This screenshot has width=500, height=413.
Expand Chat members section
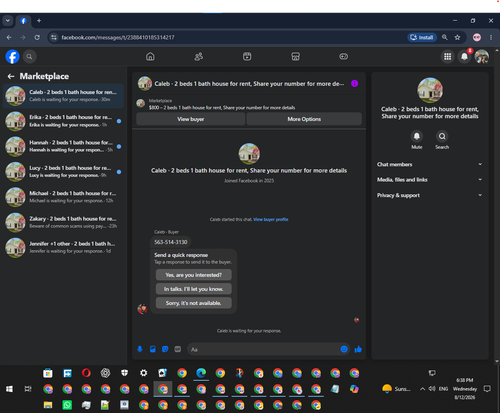point(430,164)
